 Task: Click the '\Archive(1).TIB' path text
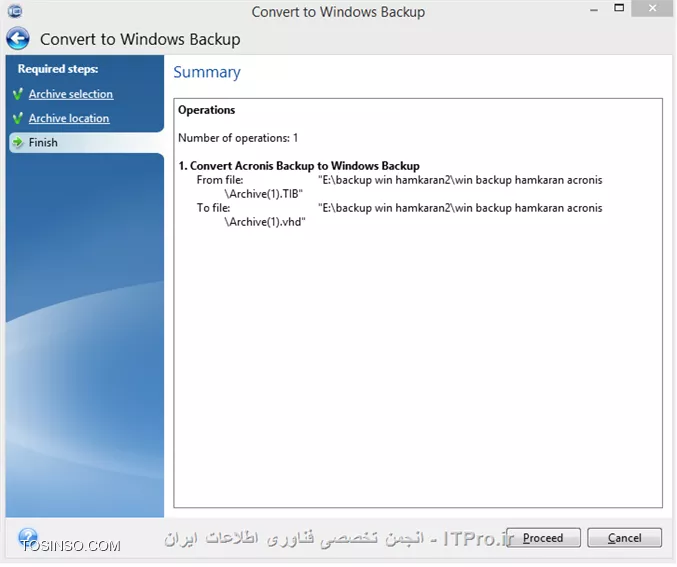click(x=263, y=194)
